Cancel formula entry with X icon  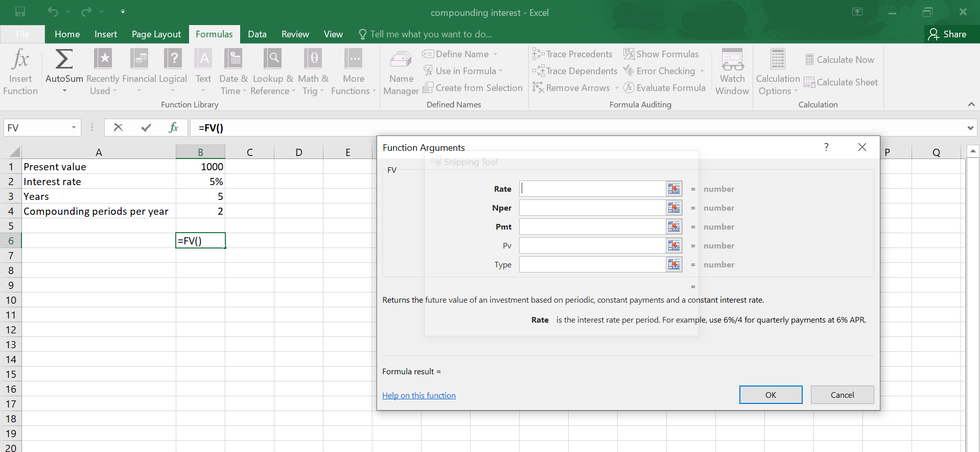118,127
